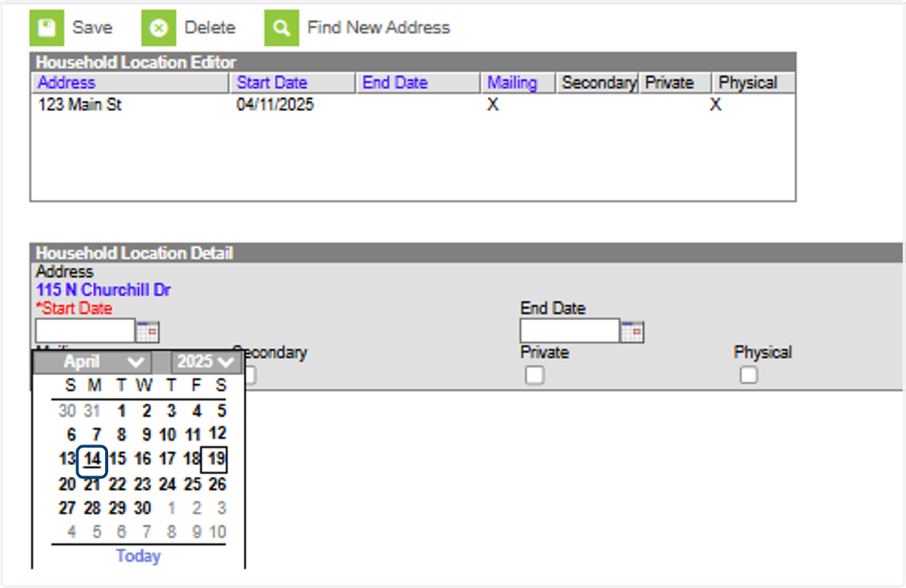Click the Find New Address magnifier icon
Image resolution: width=906 pixels, height=588 pixels.
tap(282, 28)
